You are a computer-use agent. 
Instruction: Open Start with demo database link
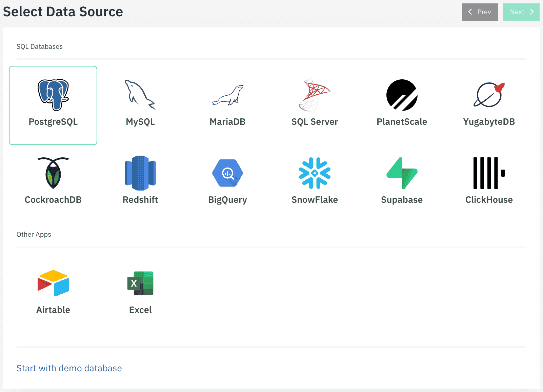(69, 368)
